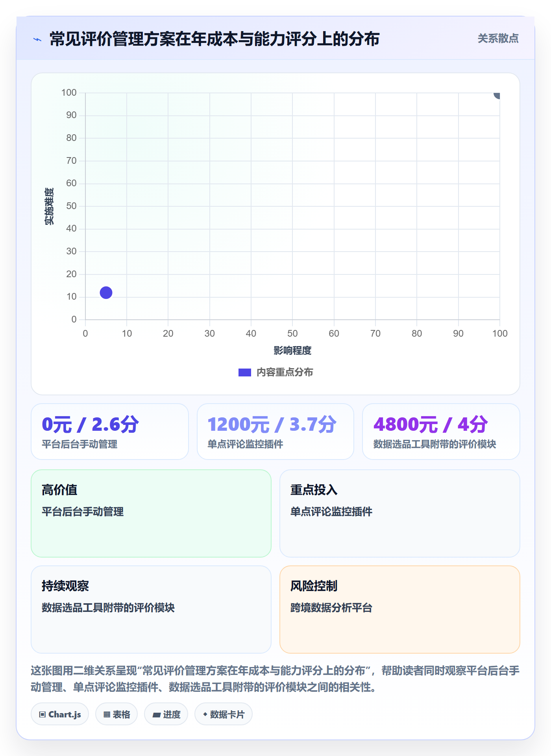
Task: Select the 0元 / 2.6分 data card
Action: 110,432
